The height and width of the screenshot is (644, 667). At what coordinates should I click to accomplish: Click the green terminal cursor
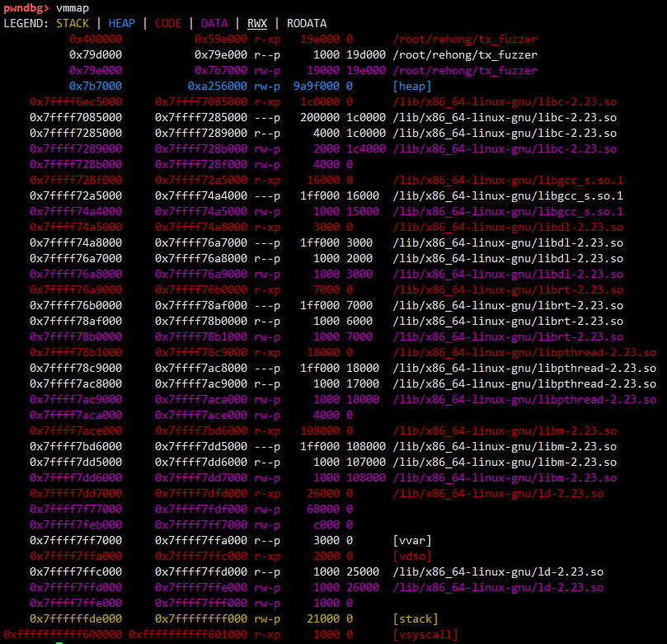click(x=59, y=642)
